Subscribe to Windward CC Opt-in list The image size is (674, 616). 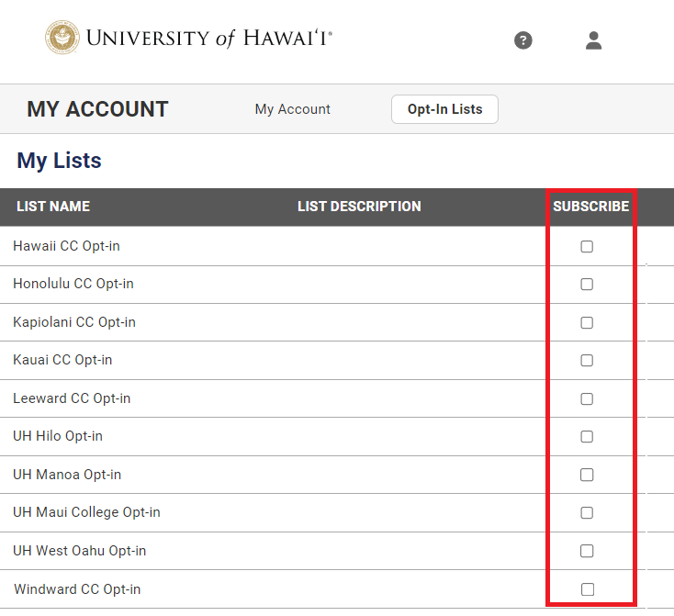pos(587,589)
